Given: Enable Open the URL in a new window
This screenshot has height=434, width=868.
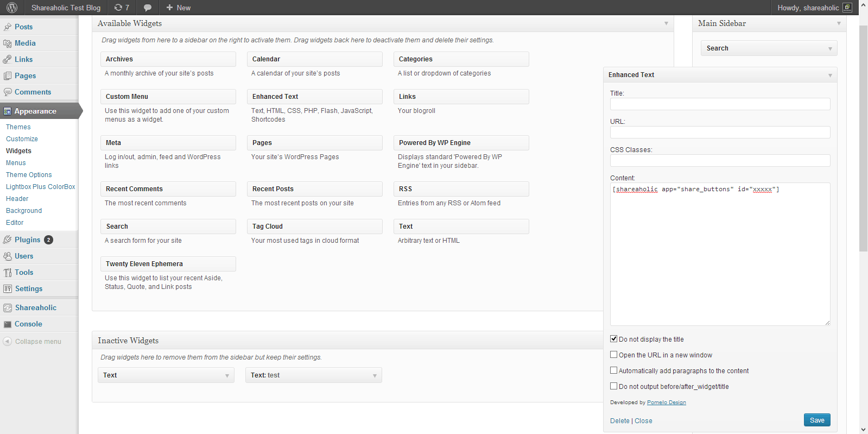Looking at the screenshot, I should [614, 355].
